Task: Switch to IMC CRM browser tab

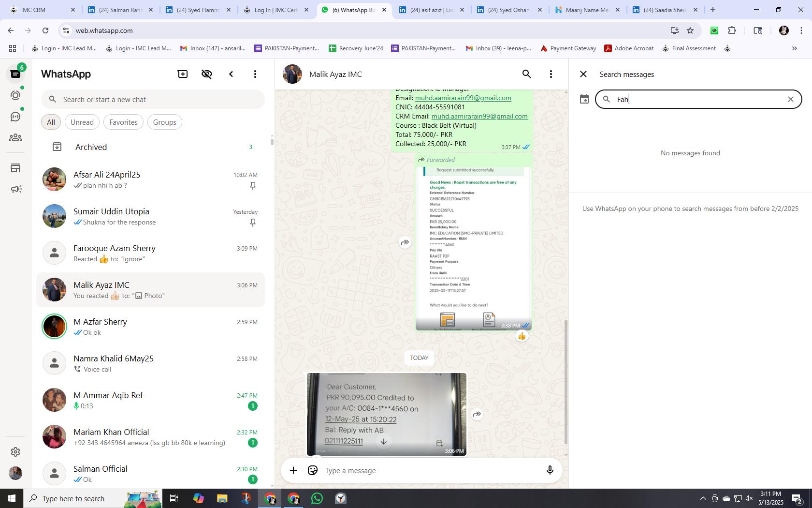Action: 43,10
